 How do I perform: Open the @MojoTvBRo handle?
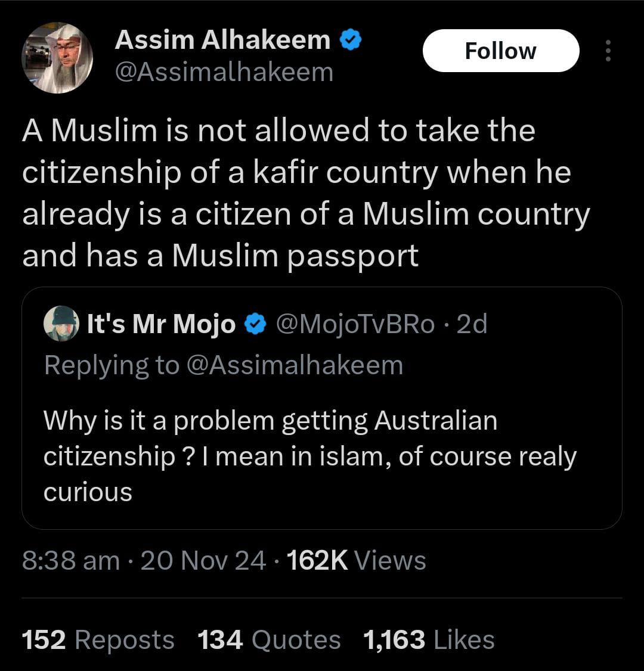(354, 324)
